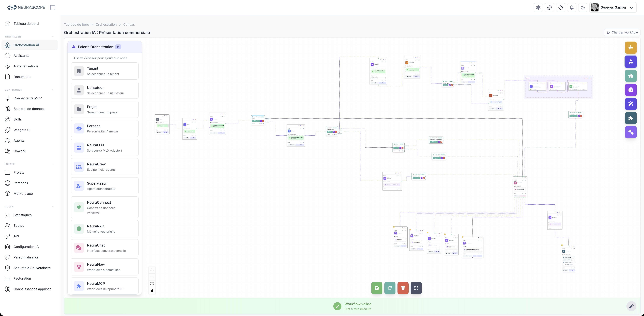Open fullscreen with the dark canvas button
Image resolution: width=644 pixels, height=316 pixels.
point(416,288)
